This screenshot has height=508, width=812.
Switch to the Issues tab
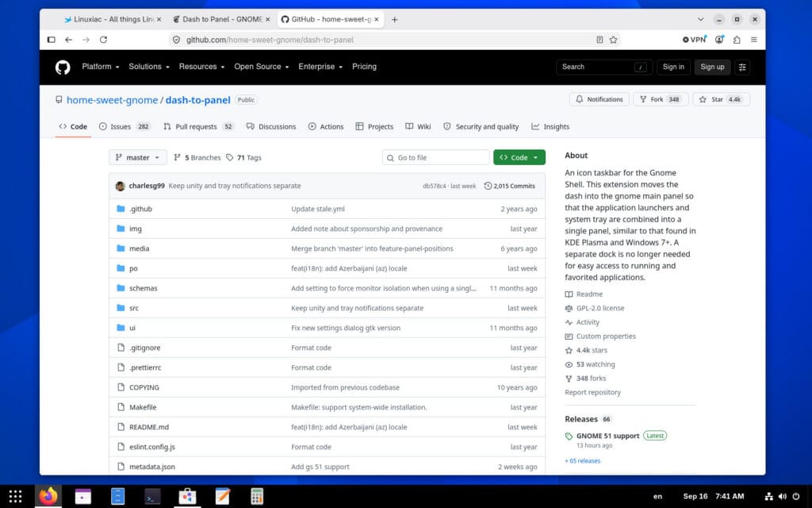point(124,126)
